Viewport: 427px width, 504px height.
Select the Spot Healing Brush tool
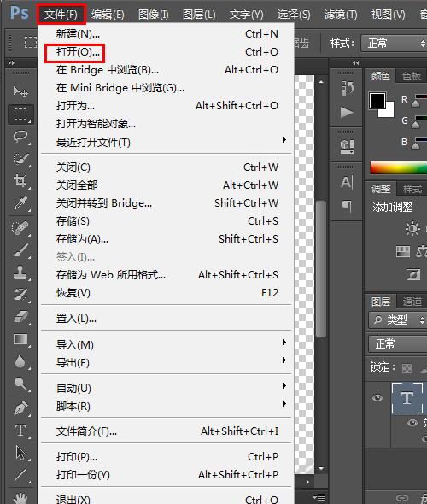tap(20, 228)
